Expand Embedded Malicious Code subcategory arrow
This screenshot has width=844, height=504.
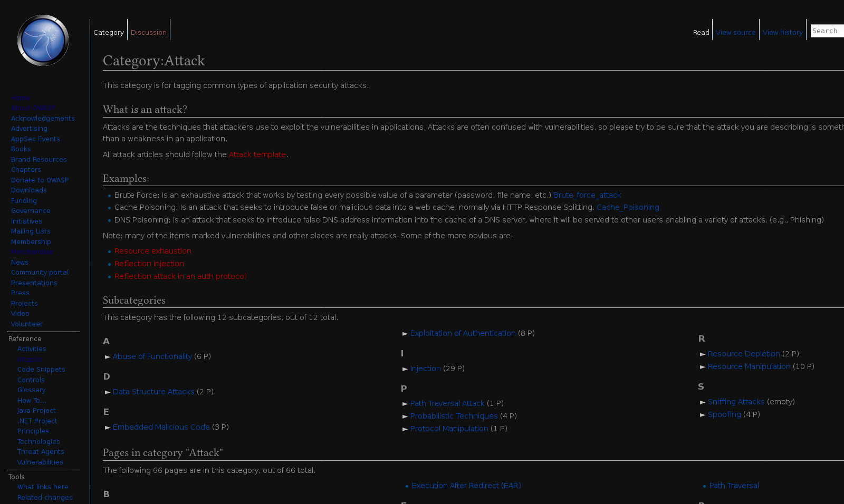click(x=108, y=428)
